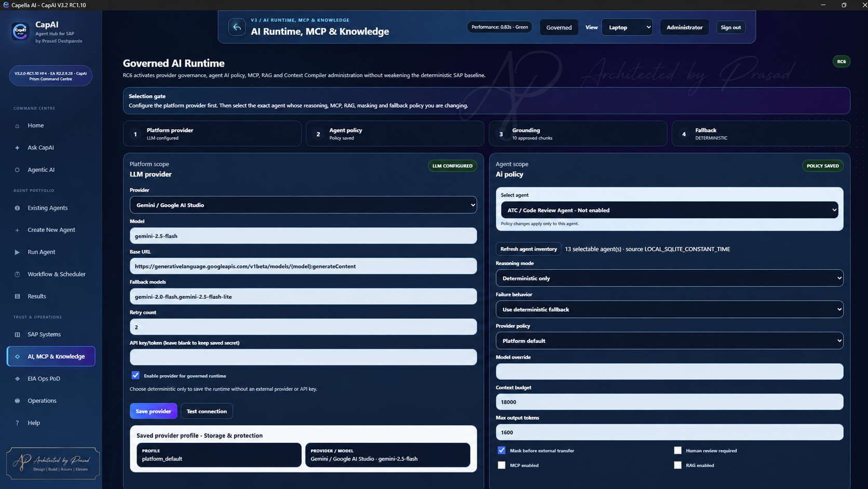Click the Max output tokens field
868x489 pixels.
[x=669, y=432]
